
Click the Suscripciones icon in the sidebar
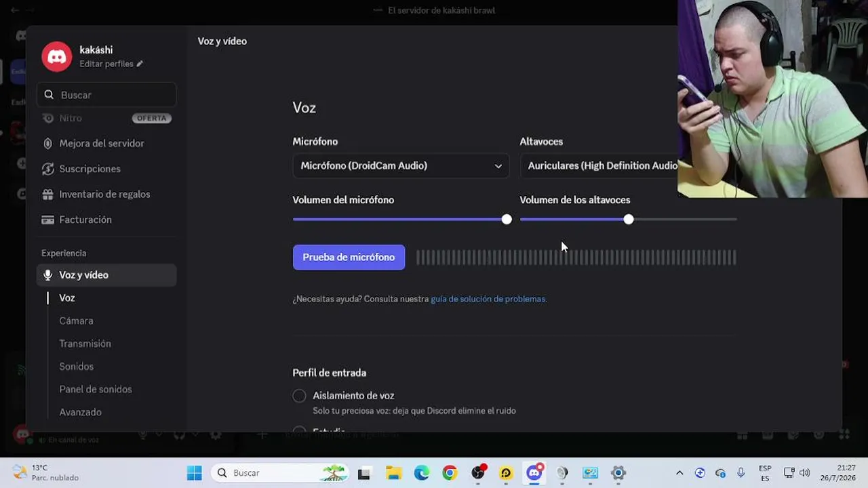[x=47, y=169]
